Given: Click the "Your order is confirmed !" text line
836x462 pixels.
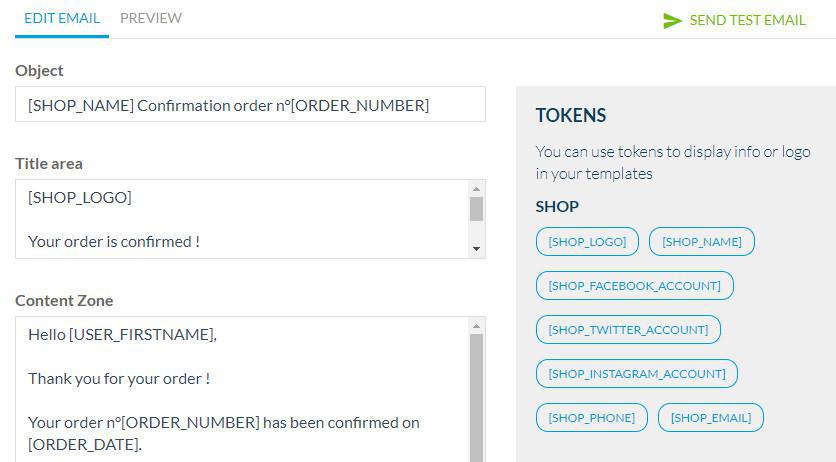Looking at the screenshot, I should [x=114, y=241].
